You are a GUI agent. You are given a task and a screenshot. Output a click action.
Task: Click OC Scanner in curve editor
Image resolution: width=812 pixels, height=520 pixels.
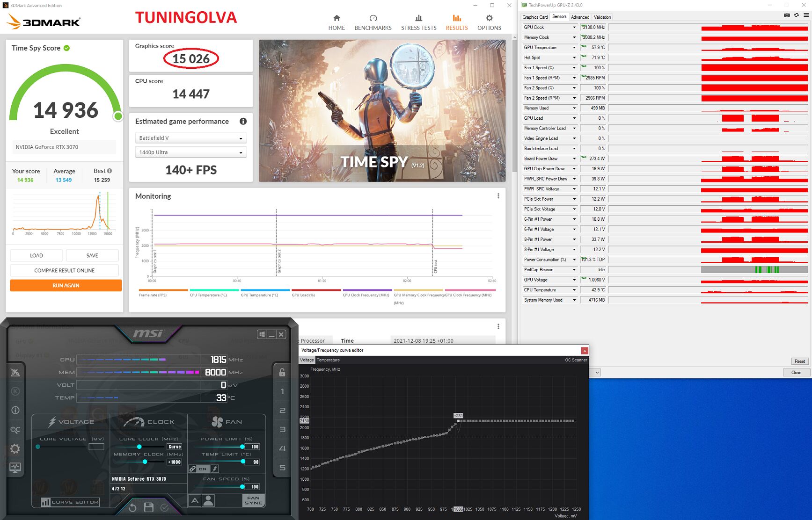(x=576, y=360)
